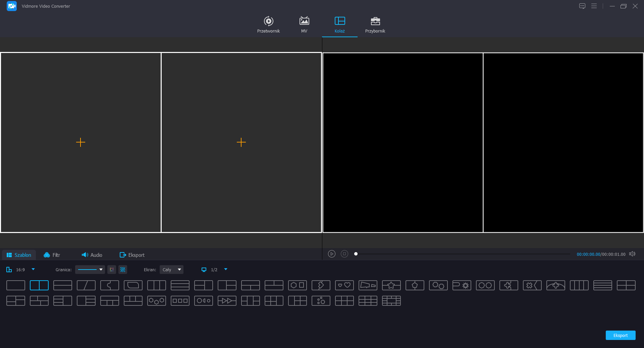Select the two gears template
This screenshot has width=644, height=348.
(438, 285)
